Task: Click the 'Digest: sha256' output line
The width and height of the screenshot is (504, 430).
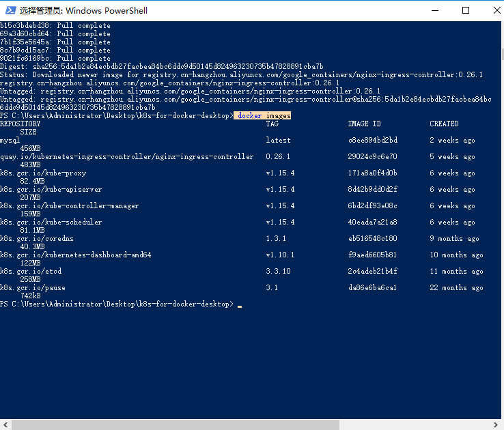Action: (162, 66)
